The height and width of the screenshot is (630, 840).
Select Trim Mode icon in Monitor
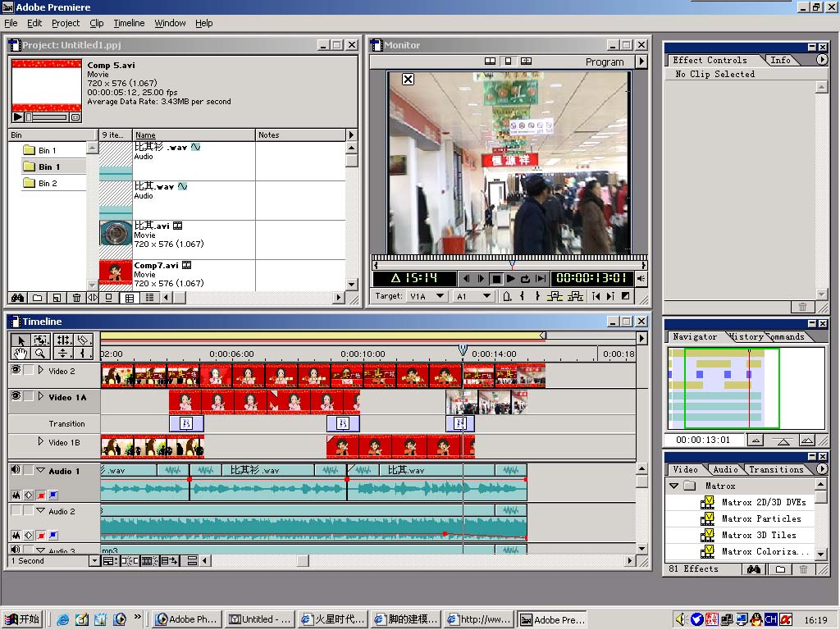point(526,61)
